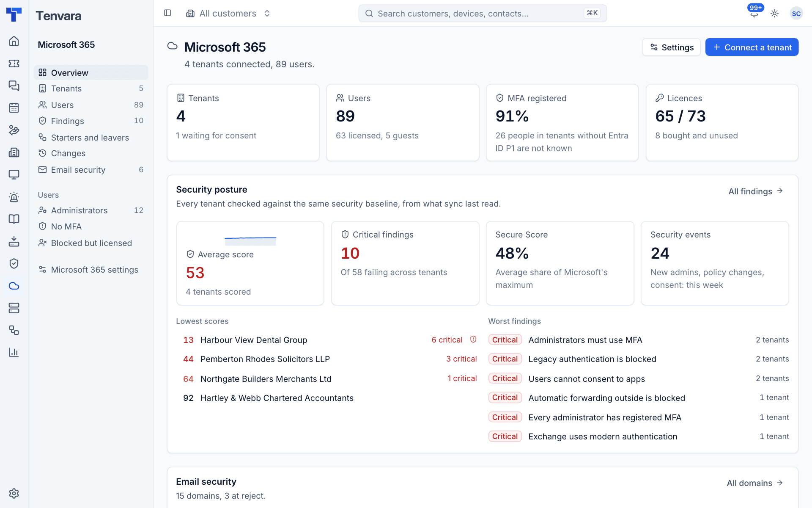This screenshot has width=812, height=508.
Task: Open Administrators must use MFA finding
Action: (639, 340)
